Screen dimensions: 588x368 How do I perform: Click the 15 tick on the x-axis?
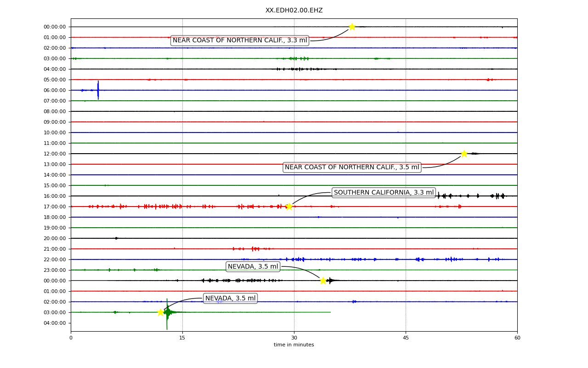point(182,338)
